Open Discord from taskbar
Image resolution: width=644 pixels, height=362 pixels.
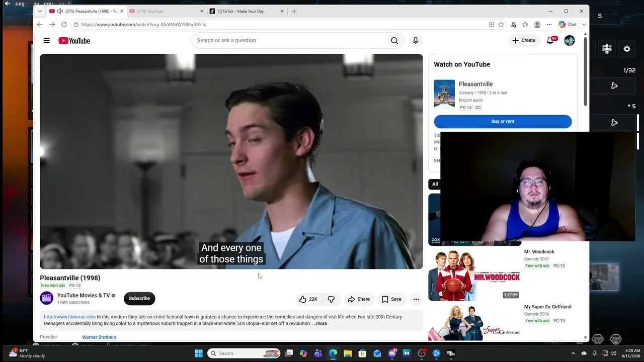point(392,353)
